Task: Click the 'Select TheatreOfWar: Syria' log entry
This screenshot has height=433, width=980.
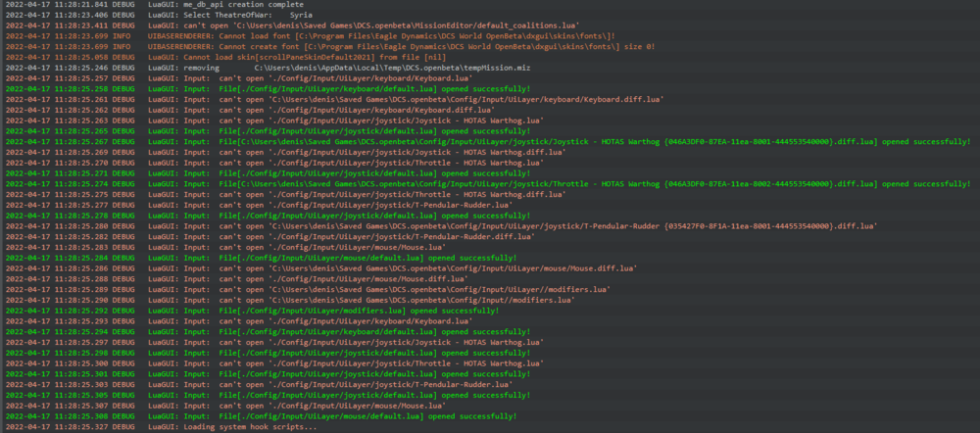Action: (x=159, y=15)
